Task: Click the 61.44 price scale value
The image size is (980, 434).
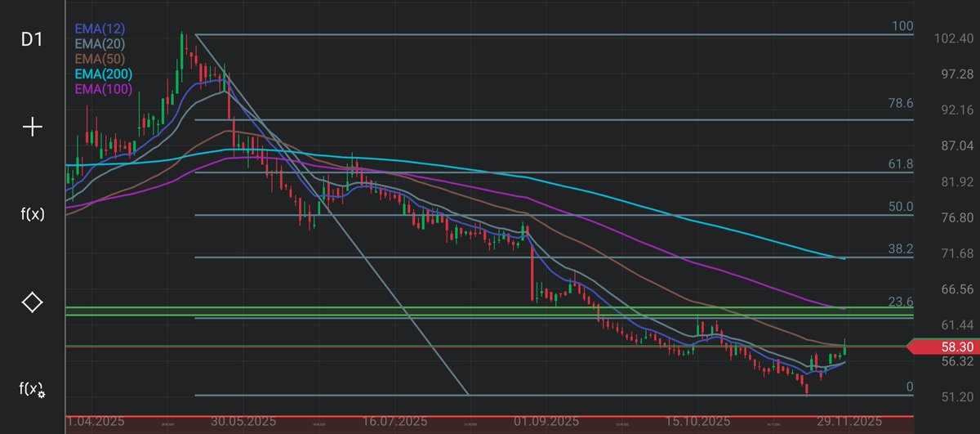Action: (x=955, y=324)
